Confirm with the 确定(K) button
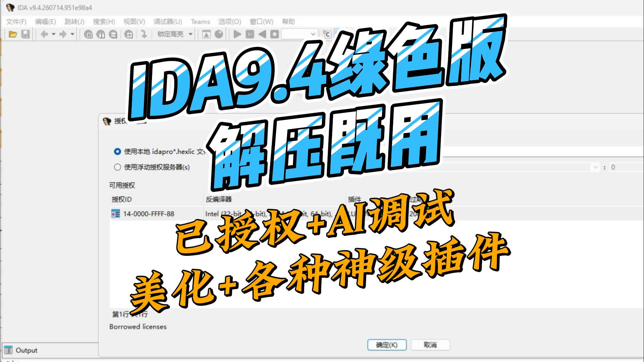The height and width of the screenshot is (362, 644). pos(387,345)
